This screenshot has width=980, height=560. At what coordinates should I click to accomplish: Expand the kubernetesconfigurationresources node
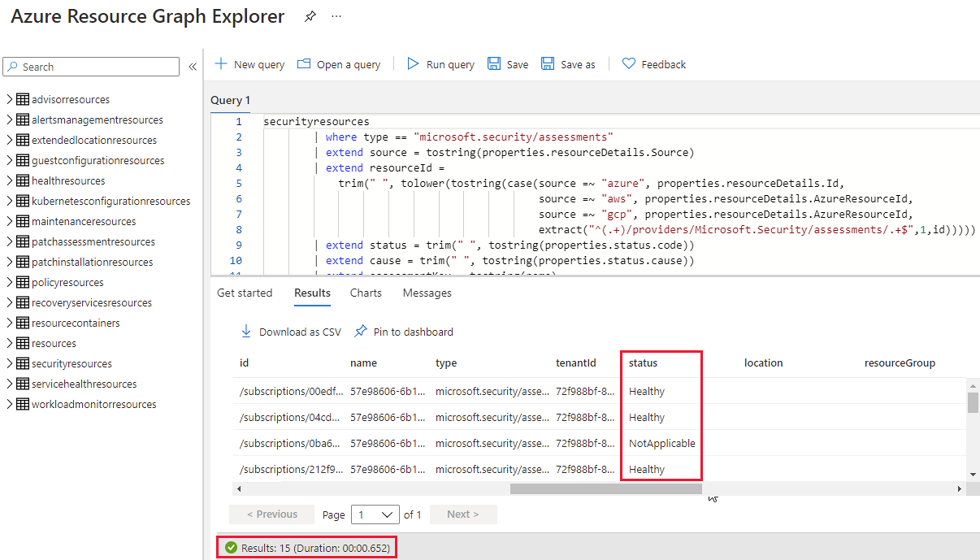click(10, 201)
